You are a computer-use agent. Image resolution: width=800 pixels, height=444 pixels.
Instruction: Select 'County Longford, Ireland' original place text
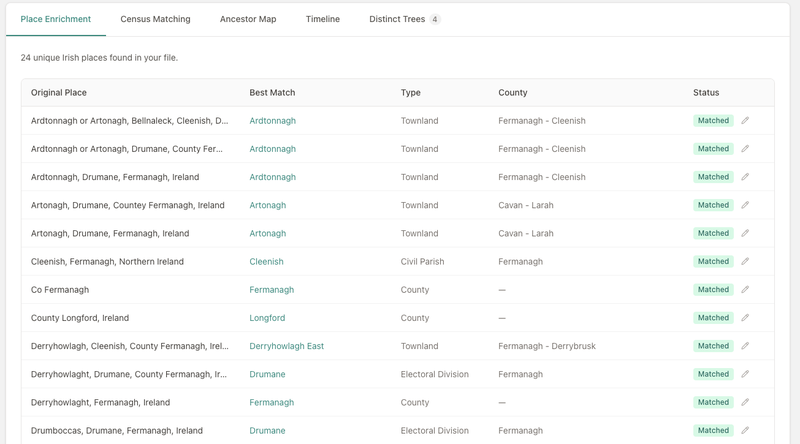coord(80,317)
